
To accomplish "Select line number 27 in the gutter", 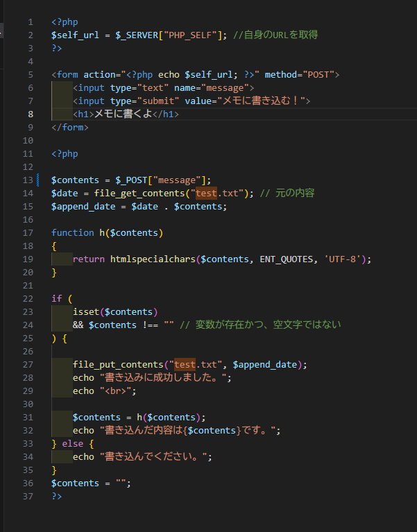I will [28, 364].
